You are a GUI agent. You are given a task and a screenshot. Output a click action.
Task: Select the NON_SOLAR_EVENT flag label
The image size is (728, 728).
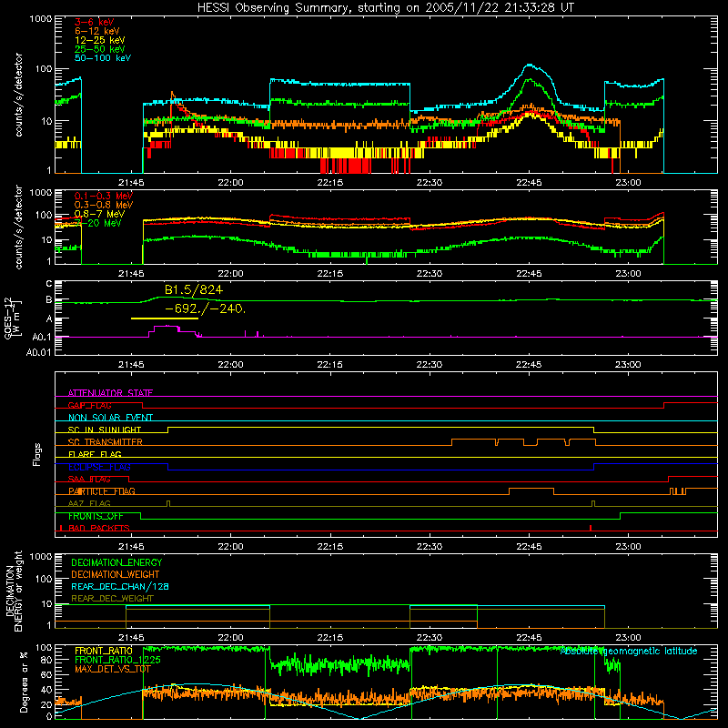click(x=110, y=418)
